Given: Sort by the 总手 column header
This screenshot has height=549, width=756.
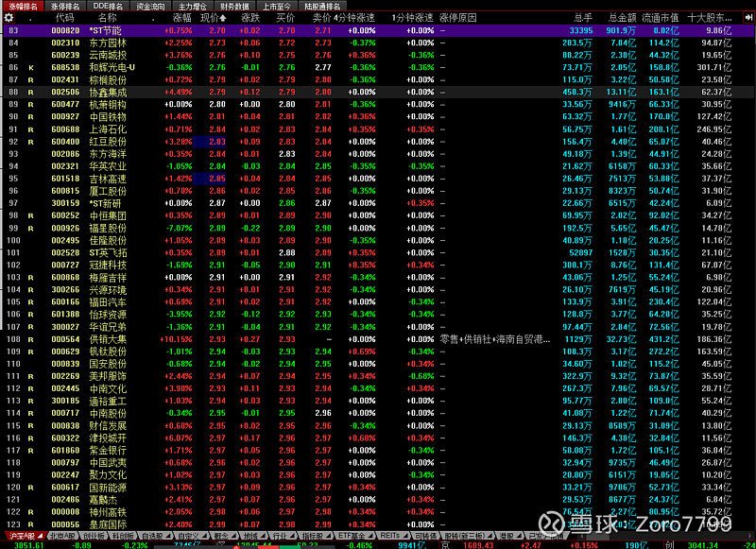Looking at the screenshot, I should (583, 18).
